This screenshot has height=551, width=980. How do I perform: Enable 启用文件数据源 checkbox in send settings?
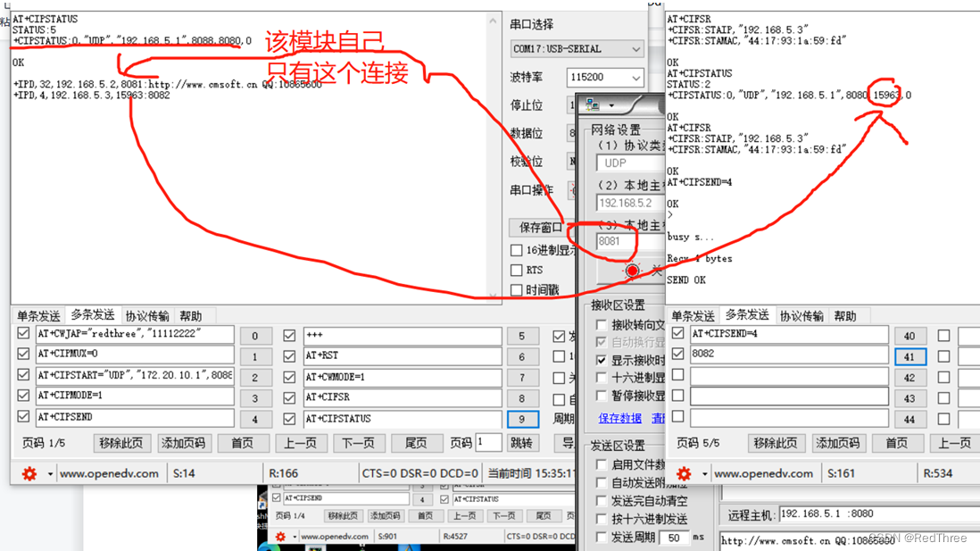point(602,464)
